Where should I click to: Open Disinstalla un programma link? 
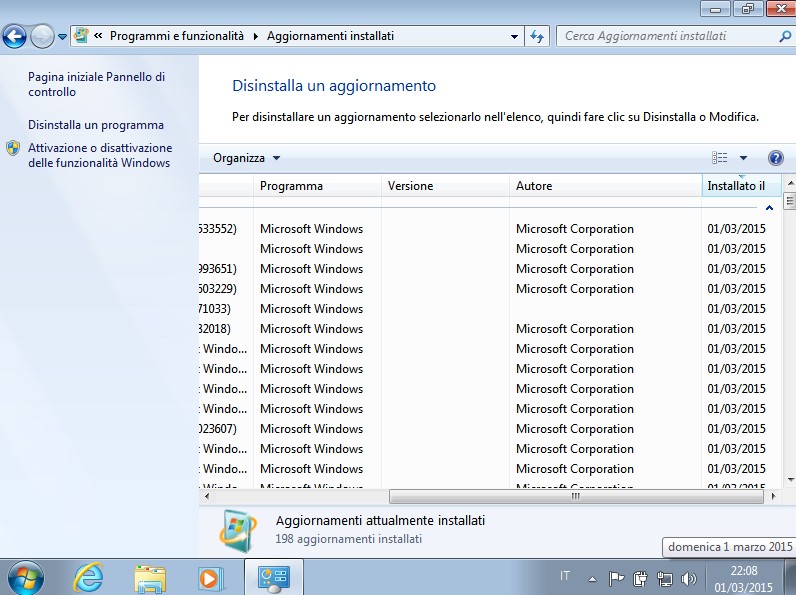tap(96, 125)
